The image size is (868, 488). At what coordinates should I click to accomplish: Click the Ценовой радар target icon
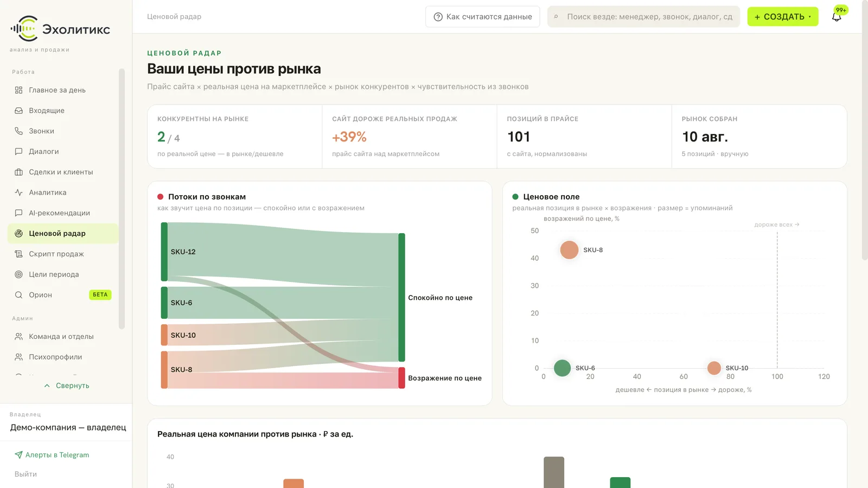[18, 234]
